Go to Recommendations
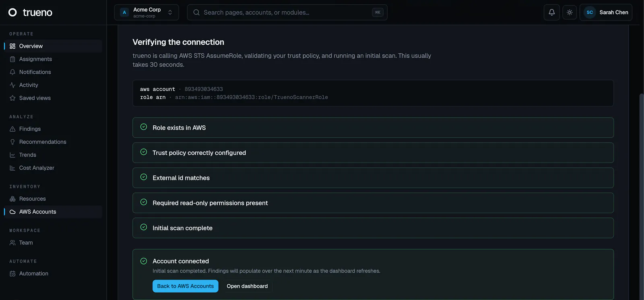644x300 pixels. pos(53,142)
